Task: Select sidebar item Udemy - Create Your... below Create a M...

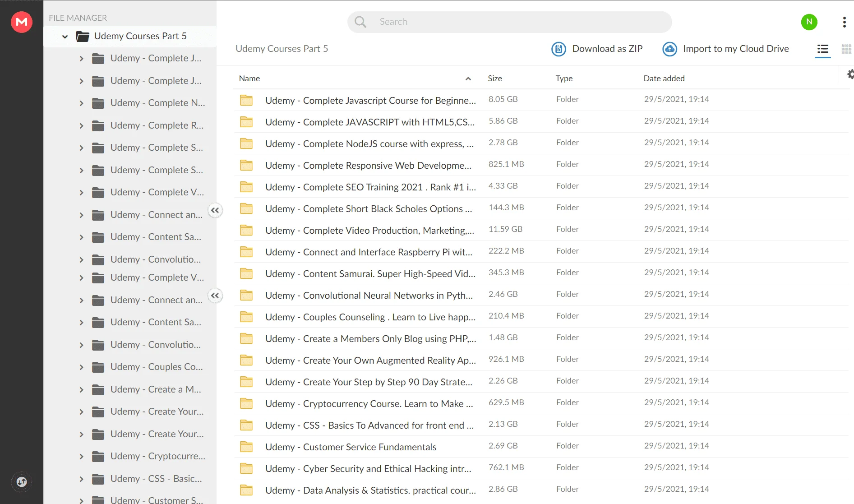Action: click(157, 412)
